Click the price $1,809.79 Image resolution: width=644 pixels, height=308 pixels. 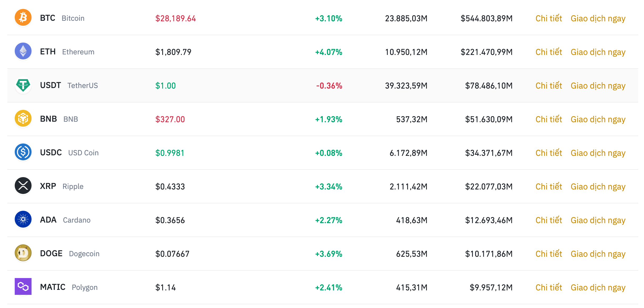tap(173, 52)
